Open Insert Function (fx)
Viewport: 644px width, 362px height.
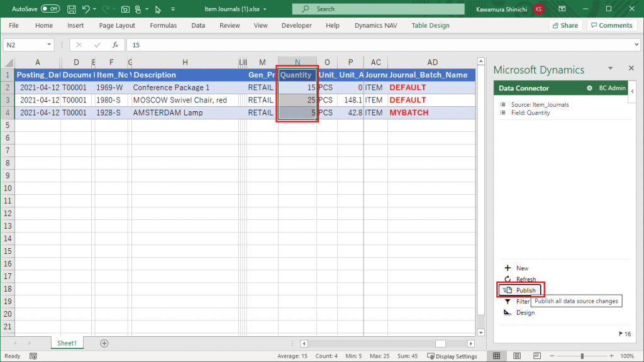click(116, 45)
